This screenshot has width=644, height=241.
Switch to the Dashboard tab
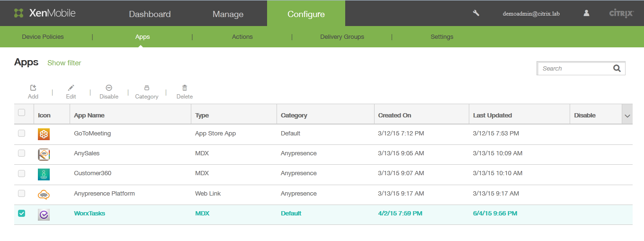coord(150,14)
